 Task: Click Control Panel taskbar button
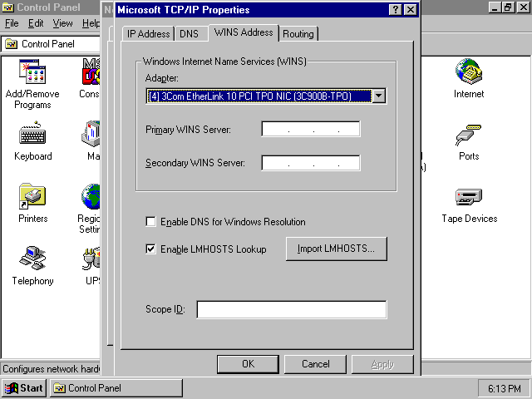116,388
